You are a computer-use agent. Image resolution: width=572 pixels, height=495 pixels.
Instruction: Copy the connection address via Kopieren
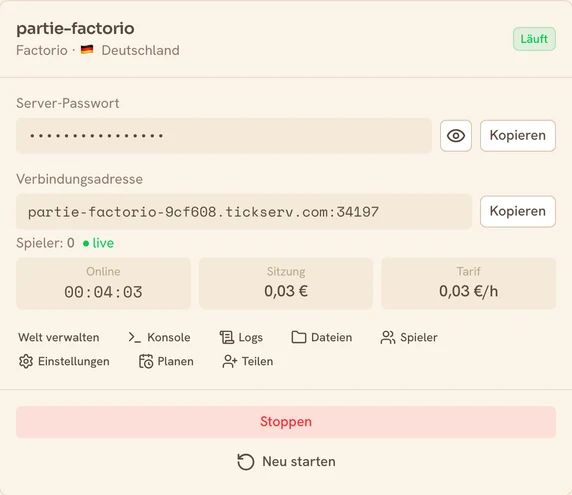(x=518, y=212)
